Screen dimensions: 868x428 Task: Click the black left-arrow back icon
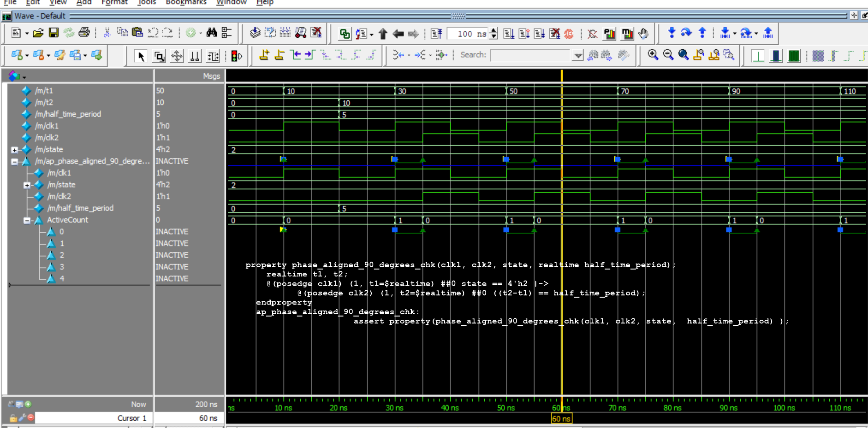(398, 34)
